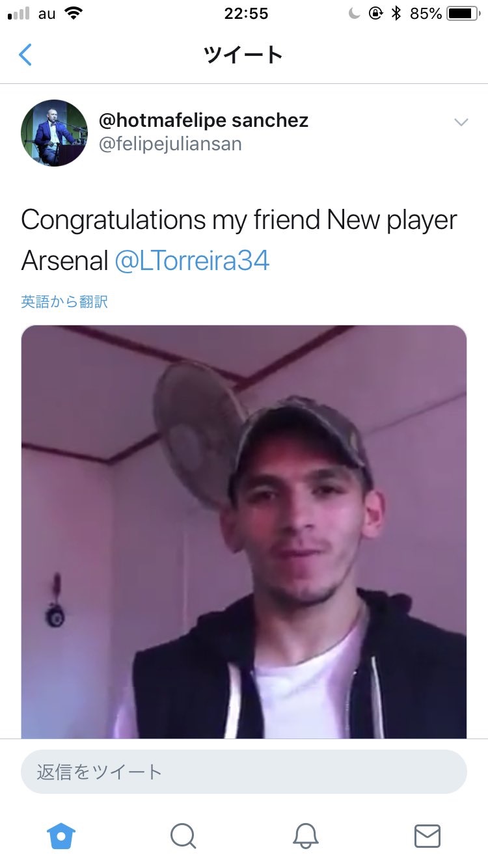Tap the tweet author's profile picture
488x868 pixels.
pyautogui.click(x=54, y=133)
